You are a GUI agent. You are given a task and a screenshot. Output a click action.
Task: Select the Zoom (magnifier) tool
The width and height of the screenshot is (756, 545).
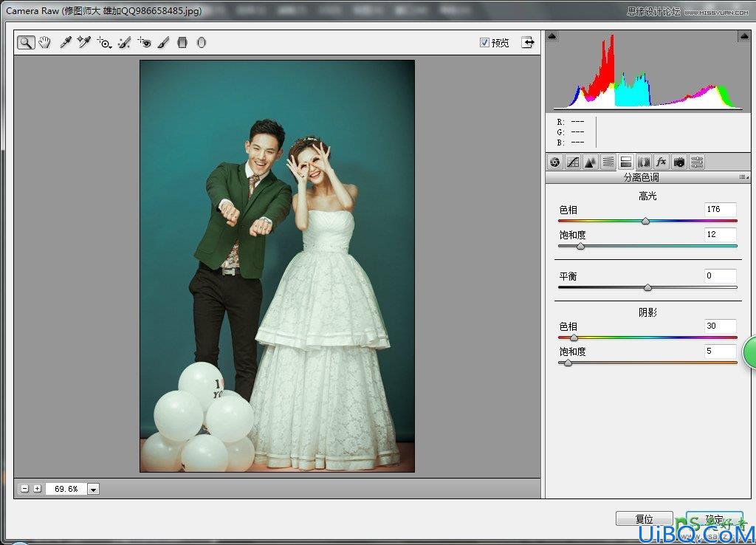point(26,42)
